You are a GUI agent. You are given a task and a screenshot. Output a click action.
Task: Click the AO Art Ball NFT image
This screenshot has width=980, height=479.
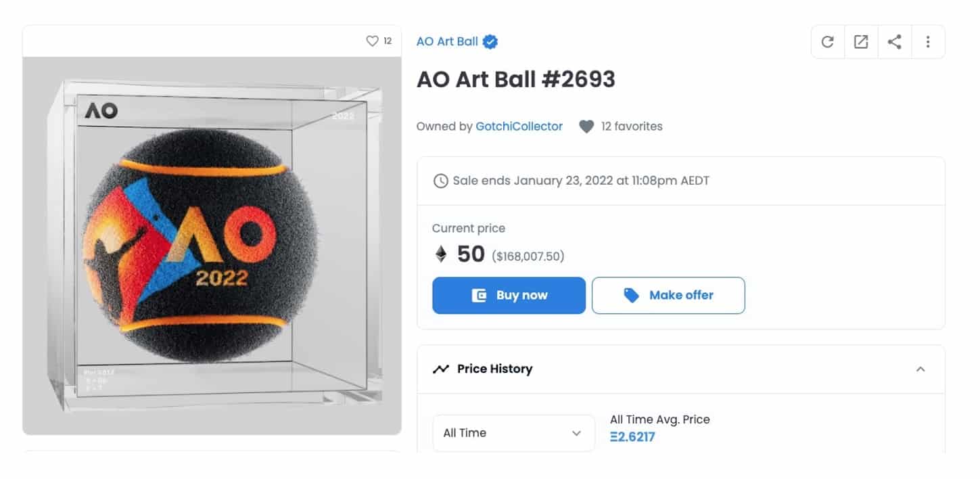212,246
